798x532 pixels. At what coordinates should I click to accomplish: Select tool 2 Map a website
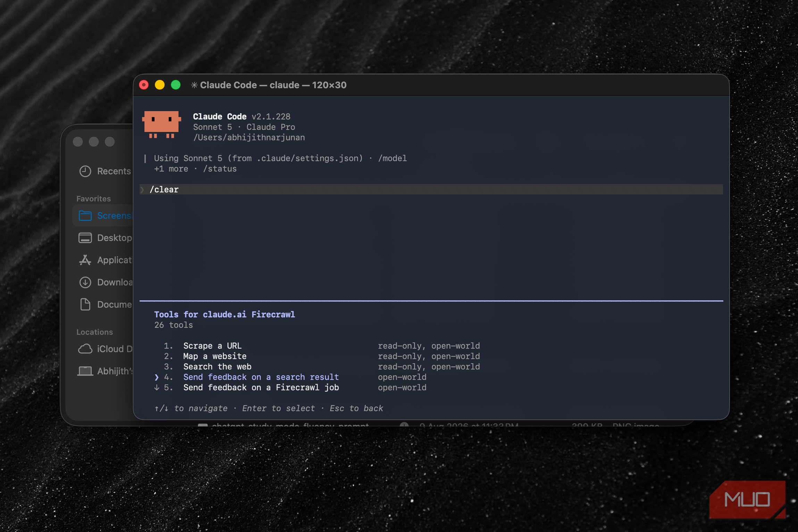(215, 356)
